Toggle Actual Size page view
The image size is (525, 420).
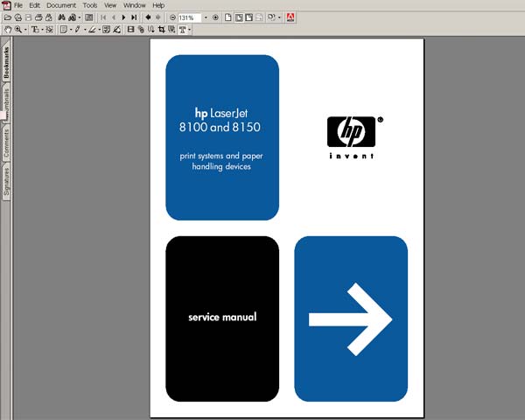point(228,17)
